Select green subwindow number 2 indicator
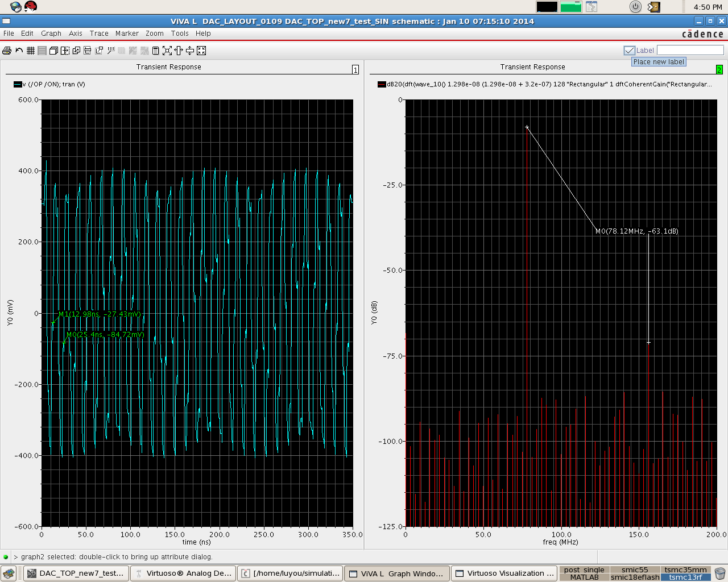This screenshot has height=582, width=728. [719, 69]
